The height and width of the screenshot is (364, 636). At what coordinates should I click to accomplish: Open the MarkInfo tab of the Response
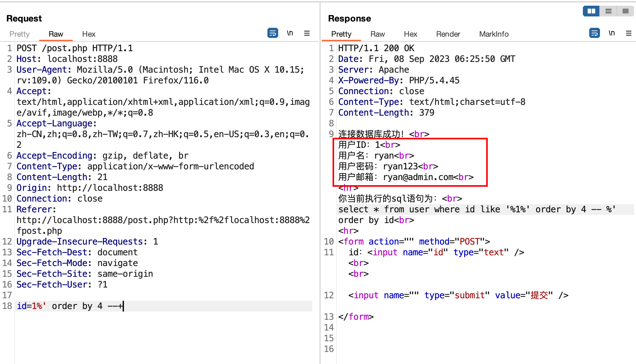click(493, 34)
